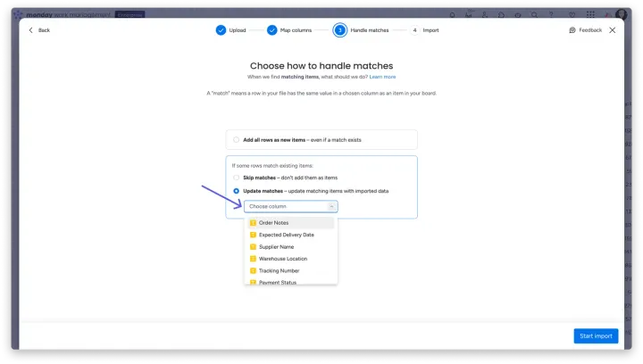This screenshot has width=643, height=364.
Task: Open the Choose column dropdown
Action: [291, 206]
